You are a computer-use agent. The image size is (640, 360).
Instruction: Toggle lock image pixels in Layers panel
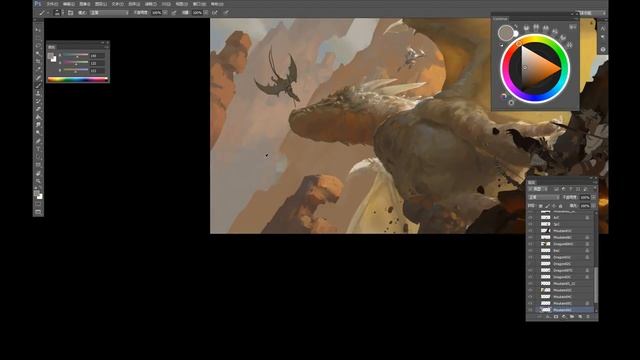click(547, 206)
